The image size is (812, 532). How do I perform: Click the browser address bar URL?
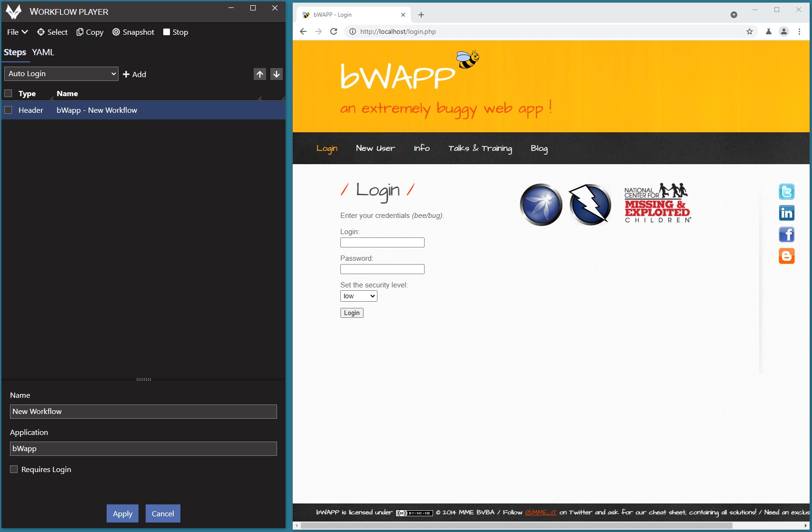pos(398,31)
